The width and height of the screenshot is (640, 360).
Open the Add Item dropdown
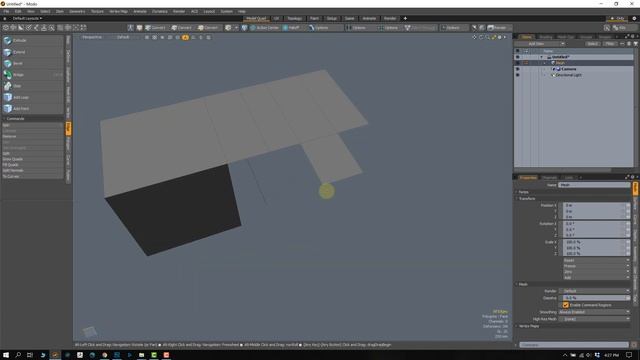[540, 44]
